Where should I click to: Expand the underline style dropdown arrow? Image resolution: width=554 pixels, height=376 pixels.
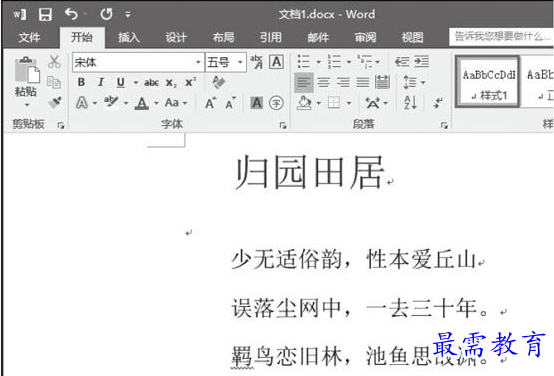136,83
